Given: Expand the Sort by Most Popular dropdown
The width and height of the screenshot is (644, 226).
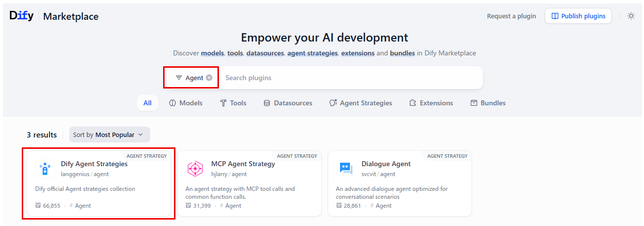Looking at the screenshot, I should click(x=109, y=135).
